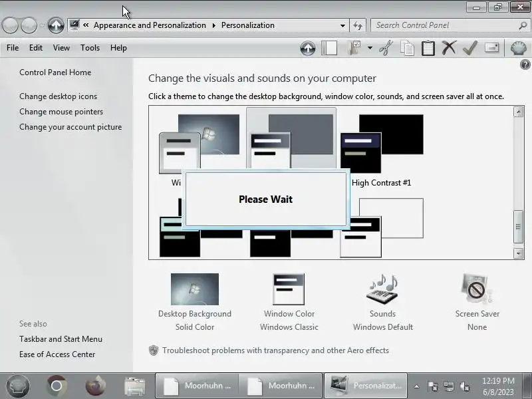Viewport: 532px width, 399px height.
Task: Click the Cut scissors icon
Action: pyautogui.click(x=386, y=48)
